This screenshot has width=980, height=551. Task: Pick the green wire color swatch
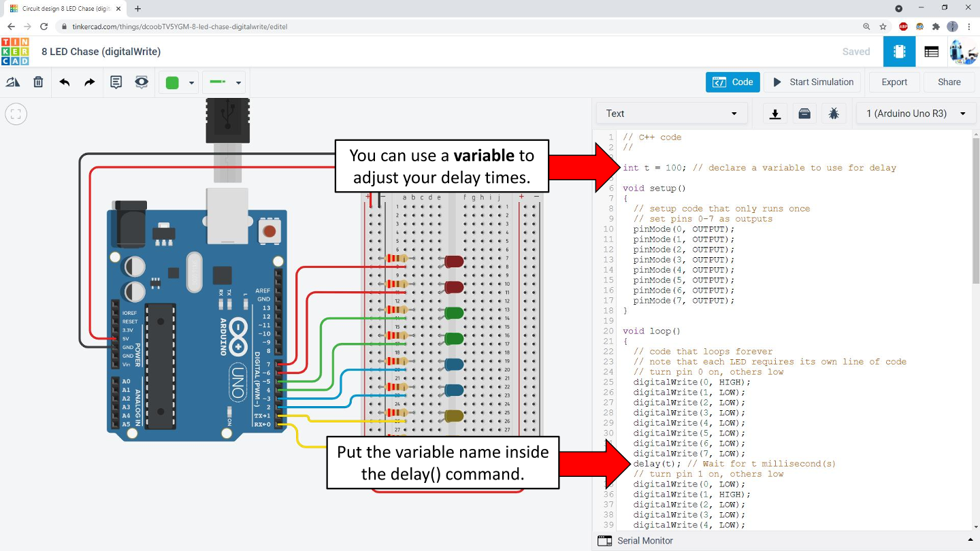[172, 82]
